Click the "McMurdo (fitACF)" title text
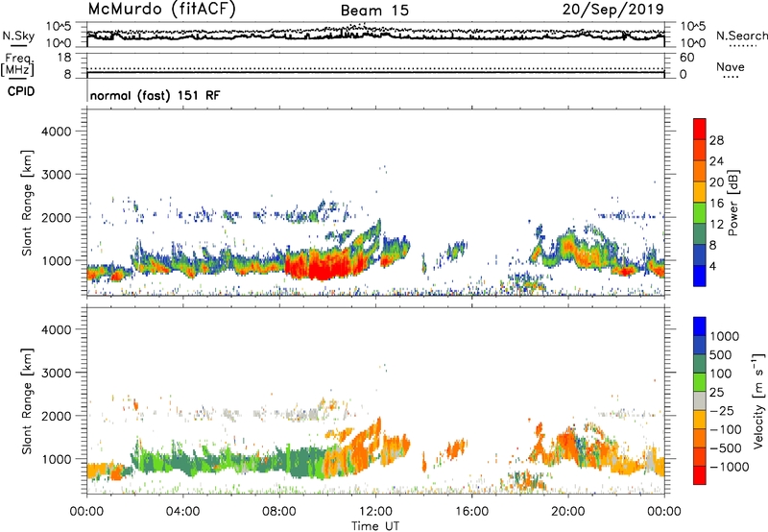 tap(161, 10)
